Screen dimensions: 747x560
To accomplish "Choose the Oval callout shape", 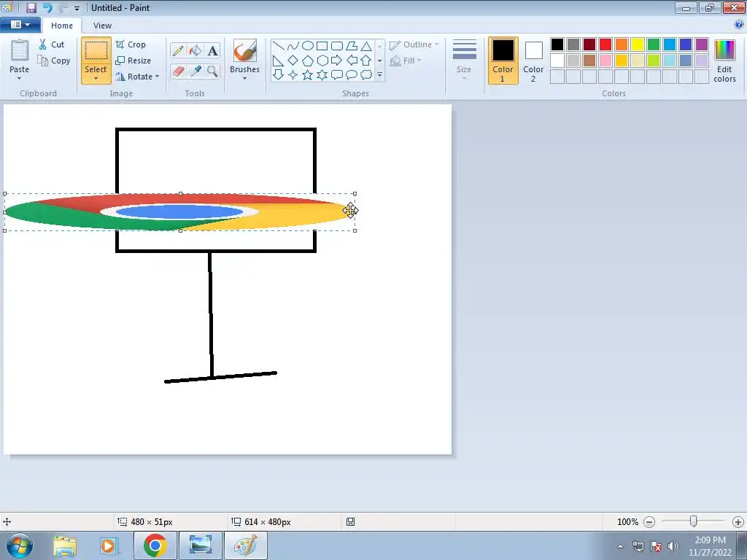I will (x=352, y=75).
